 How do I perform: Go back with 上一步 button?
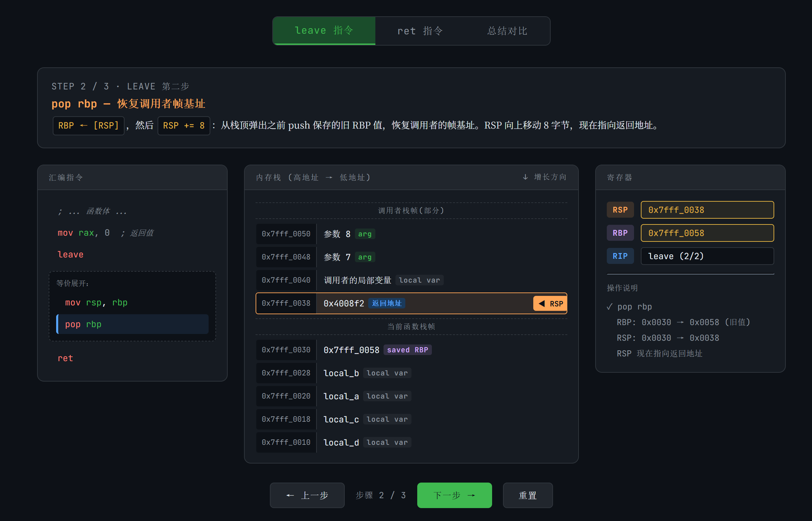tap(307, 495)
